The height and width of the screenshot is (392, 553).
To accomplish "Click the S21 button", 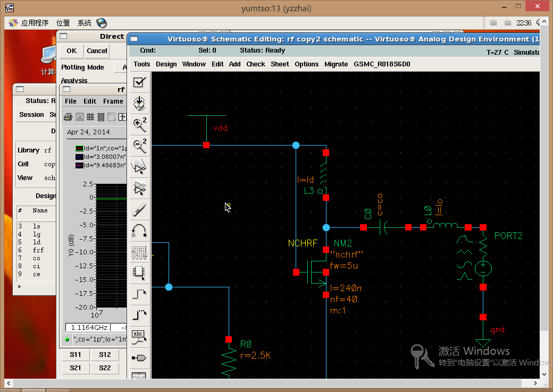I will point(76,368).
